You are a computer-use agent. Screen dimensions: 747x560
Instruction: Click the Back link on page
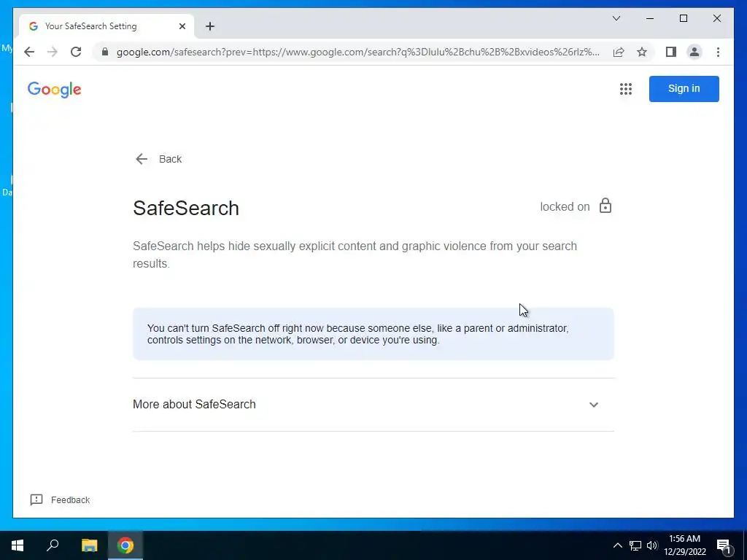click(x=158, y=159)
